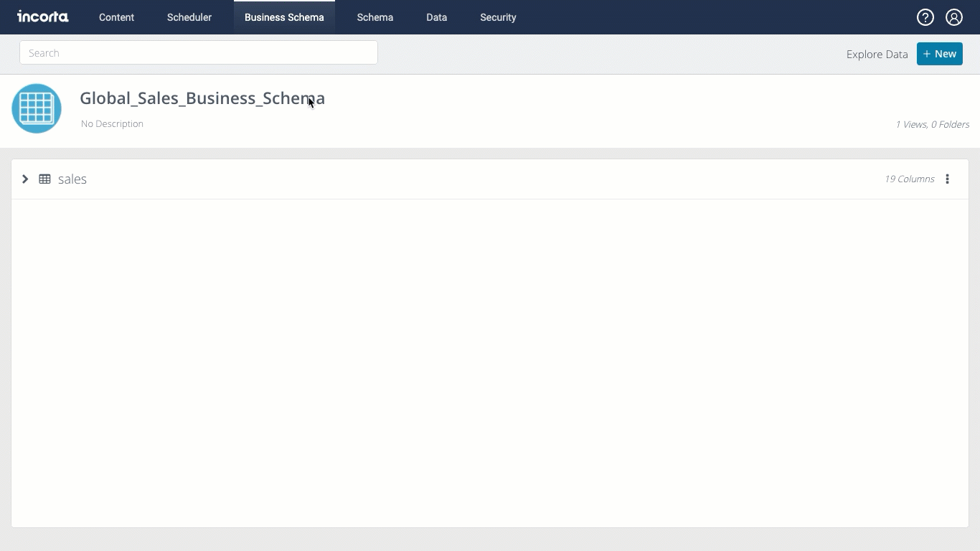Image resolution: width=980 pixels, height=551 pixels.
Task: Focus the Search input field
Action: [x=199, y=53]
